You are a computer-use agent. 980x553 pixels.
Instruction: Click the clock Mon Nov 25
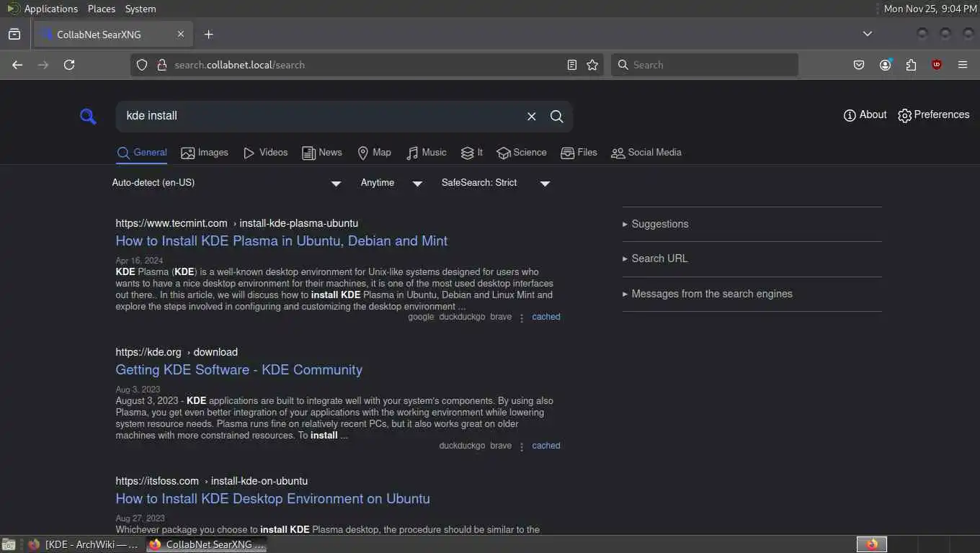[x=930, y=9]
